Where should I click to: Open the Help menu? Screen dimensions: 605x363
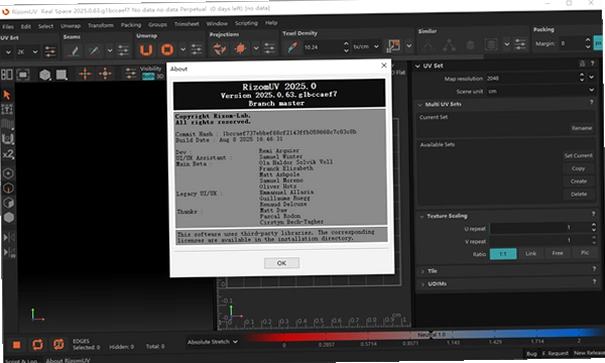point(271,23)
